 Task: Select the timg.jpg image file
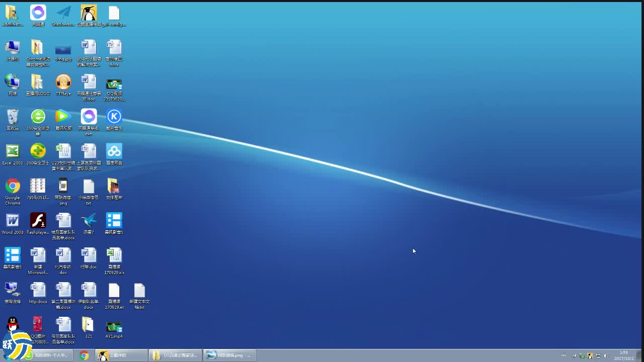point(63,50)
